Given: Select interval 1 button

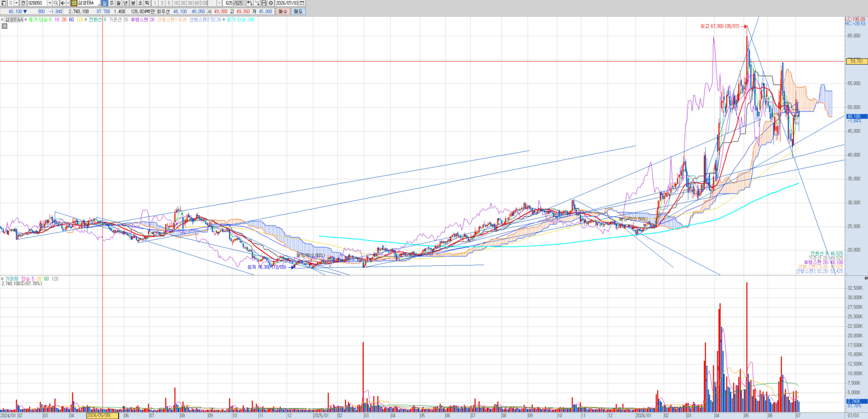Looking at the screenshot, I should point(155,3).
